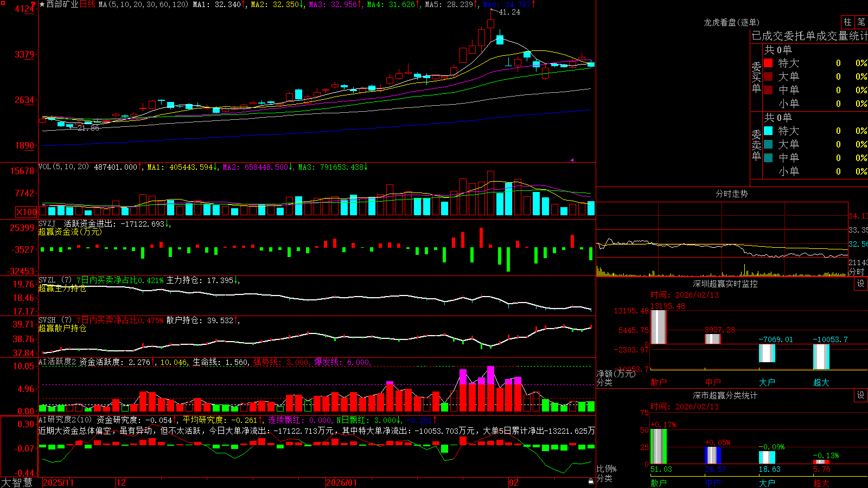Click the 超赢主力持仓 label
The width and height of the screenshot is (868, 488).
pyautogui.click(x=62, y=288)
